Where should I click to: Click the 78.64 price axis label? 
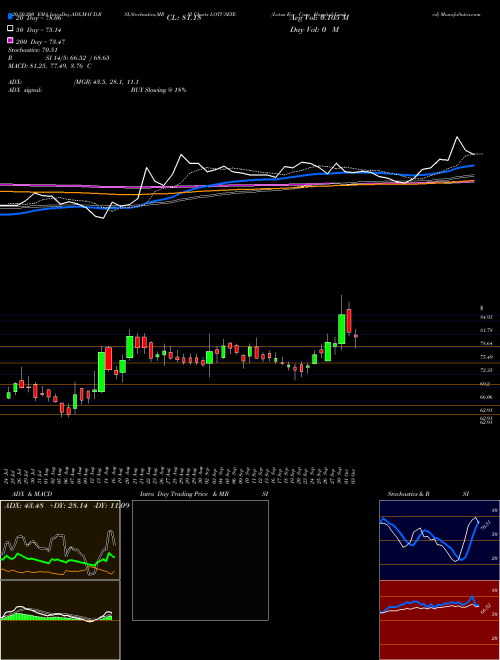[486, 344]
